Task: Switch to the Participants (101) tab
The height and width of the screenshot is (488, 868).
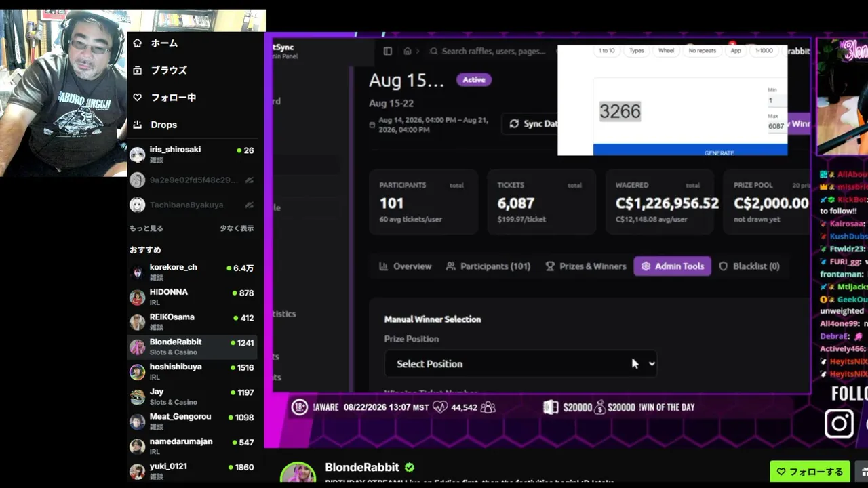Action: point(488,266)
